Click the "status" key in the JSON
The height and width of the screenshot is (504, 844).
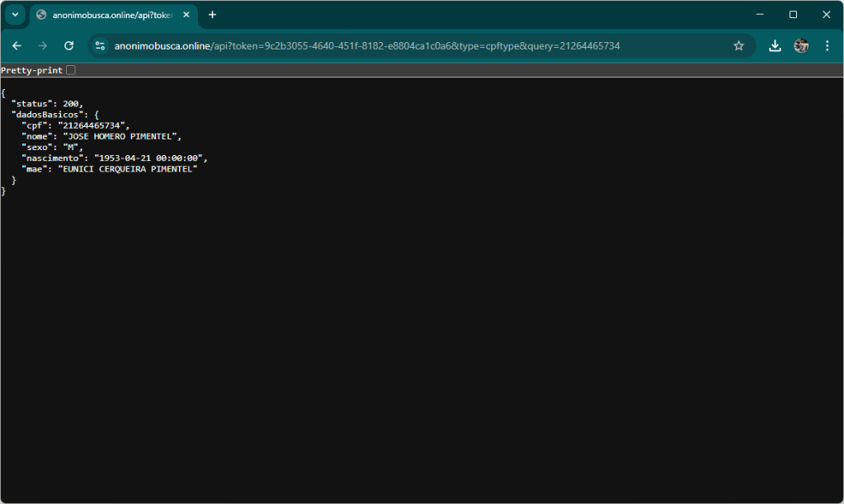click(x=31, y=103)
